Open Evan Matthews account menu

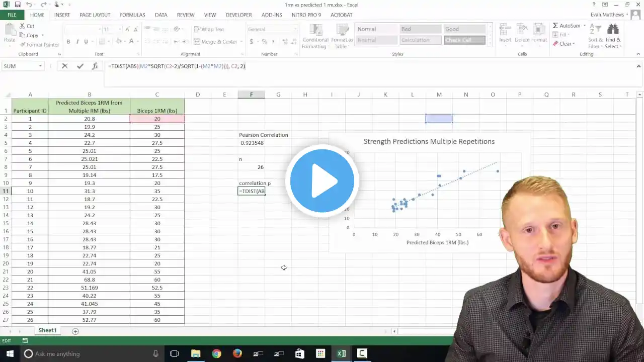[609, 15]
